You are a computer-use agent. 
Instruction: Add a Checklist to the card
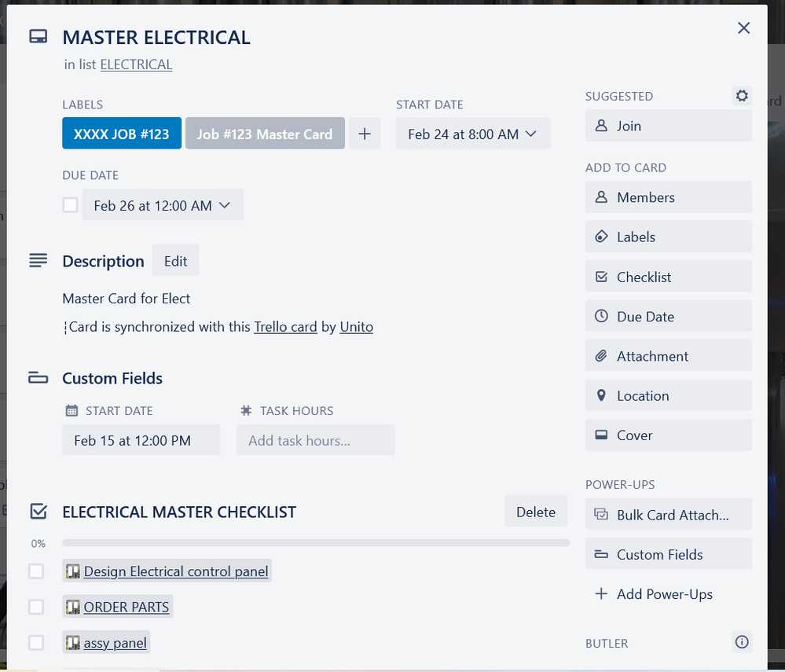coord(669,277)
